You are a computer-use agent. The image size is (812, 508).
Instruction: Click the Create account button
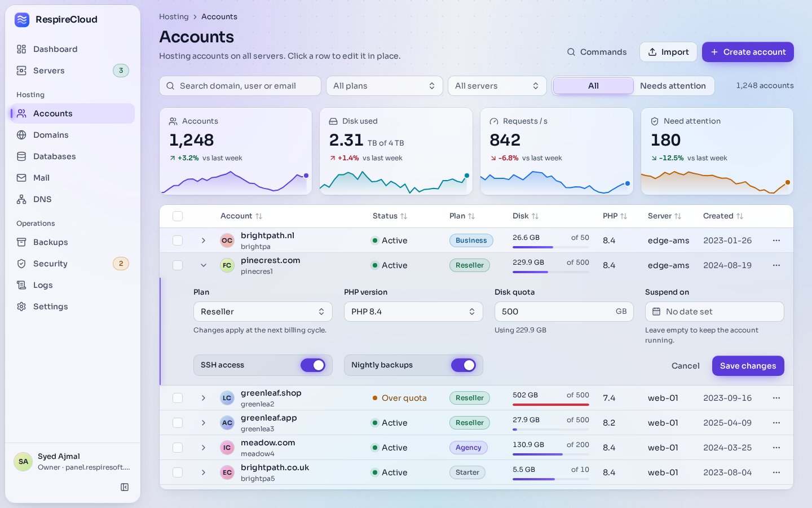click(x=748, y=52)
